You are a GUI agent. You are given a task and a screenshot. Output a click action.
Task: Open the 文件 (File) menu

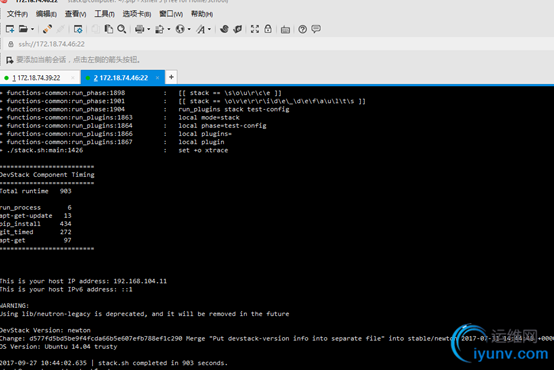pyautogui.click(x=17, y=14)
